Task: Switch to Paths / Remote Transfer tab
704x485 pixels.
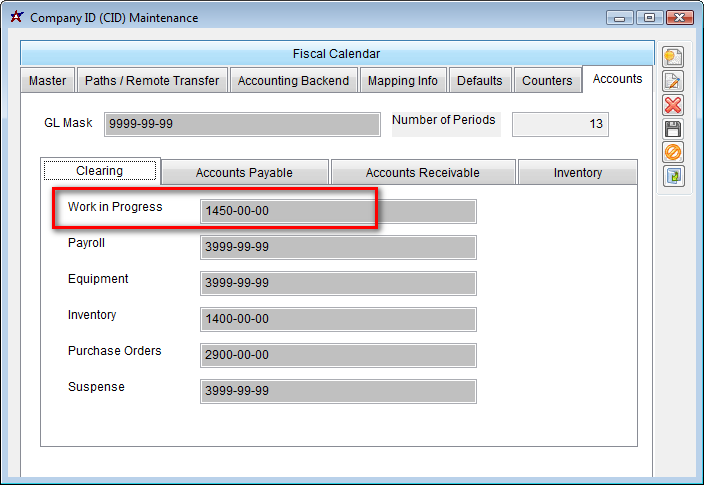Action: point(152,81)
